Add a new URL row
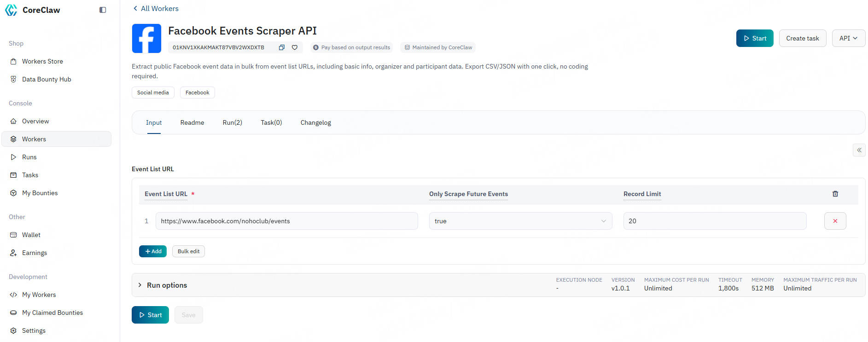This screenshot has height=342, width=868. tap(153, 251)
